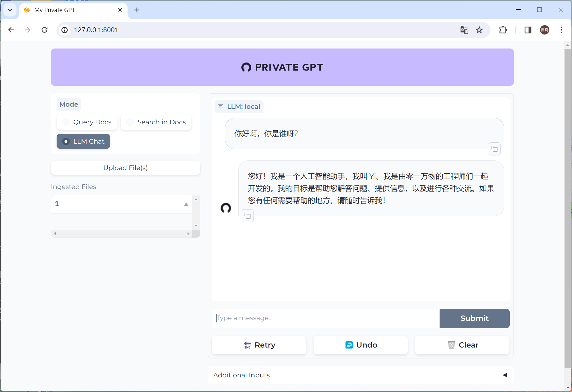This screenshot has width=572, height=392.
Task: Click the page scrollbar down arrow
Action: click(568, 388)
